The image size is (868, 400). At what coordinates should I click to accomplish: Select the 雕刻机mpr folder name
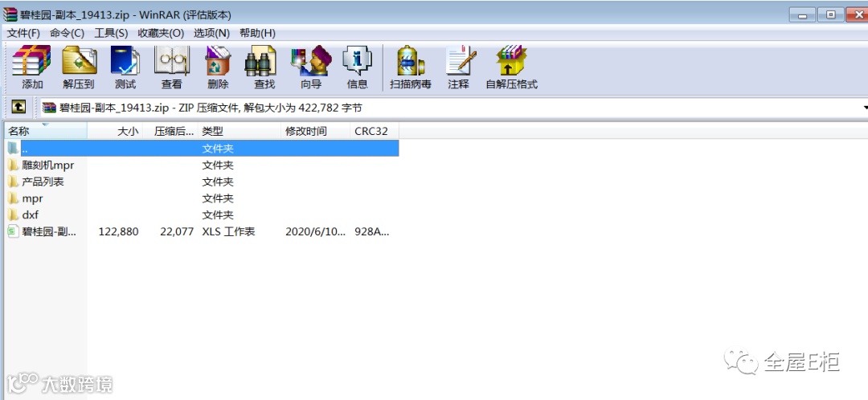click(48, 165)
